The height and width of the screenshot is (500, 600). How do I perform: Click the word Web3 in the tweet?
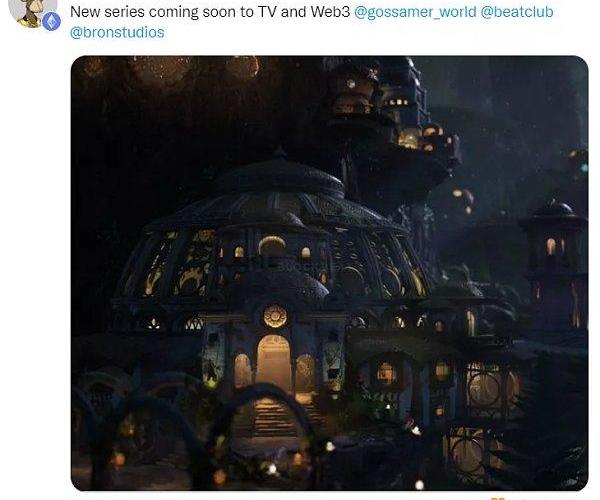click(x=330, y=12)
